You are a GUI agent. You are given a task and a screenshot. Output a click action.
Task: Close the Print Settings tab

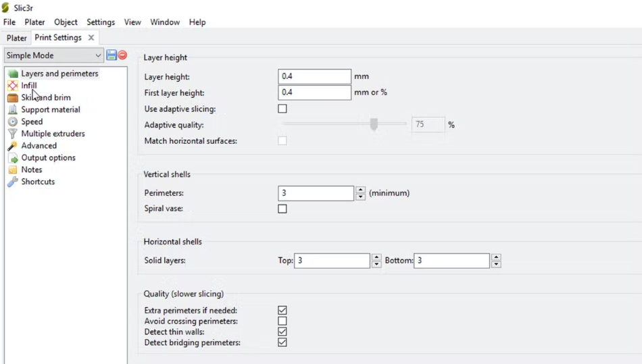91,38
